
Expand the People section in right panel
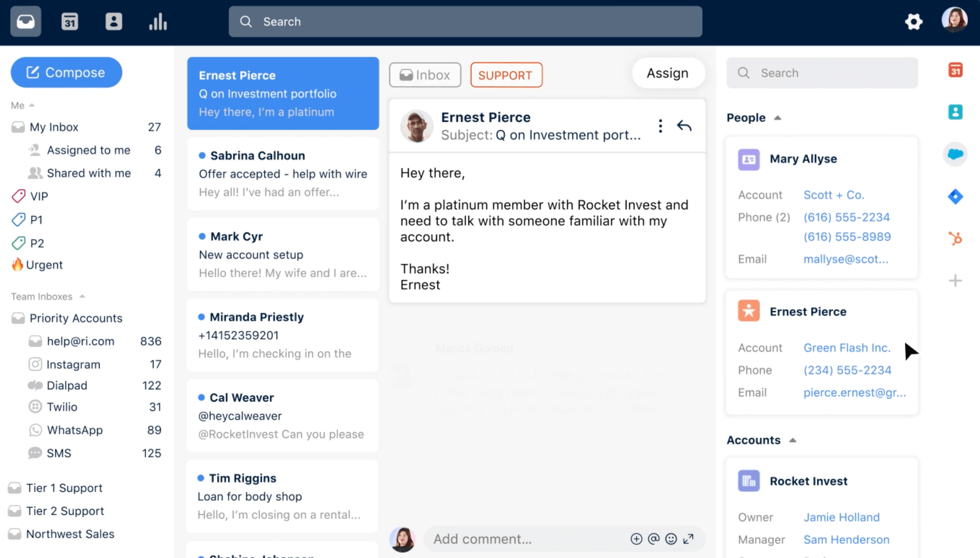click(777, 118)
